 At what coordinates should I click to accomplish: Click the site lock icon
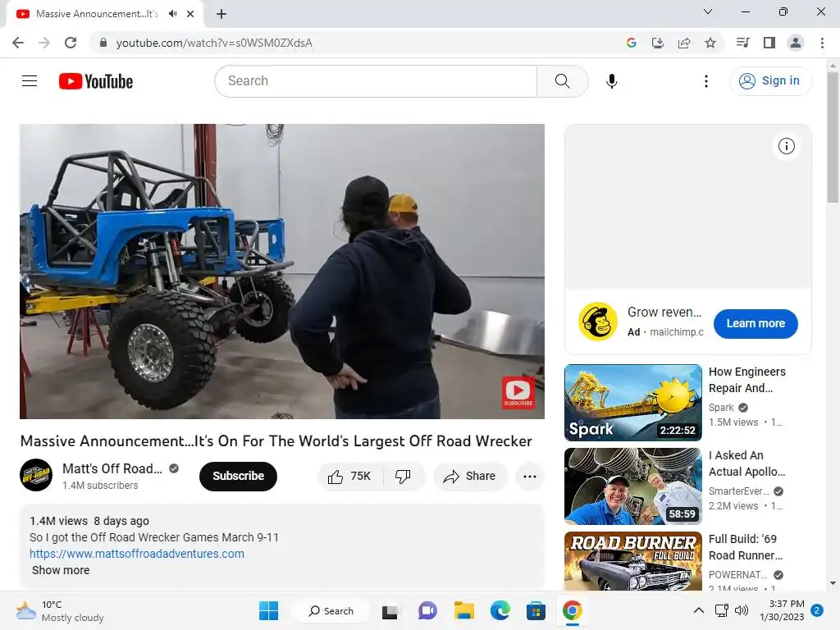pos(103,43)
